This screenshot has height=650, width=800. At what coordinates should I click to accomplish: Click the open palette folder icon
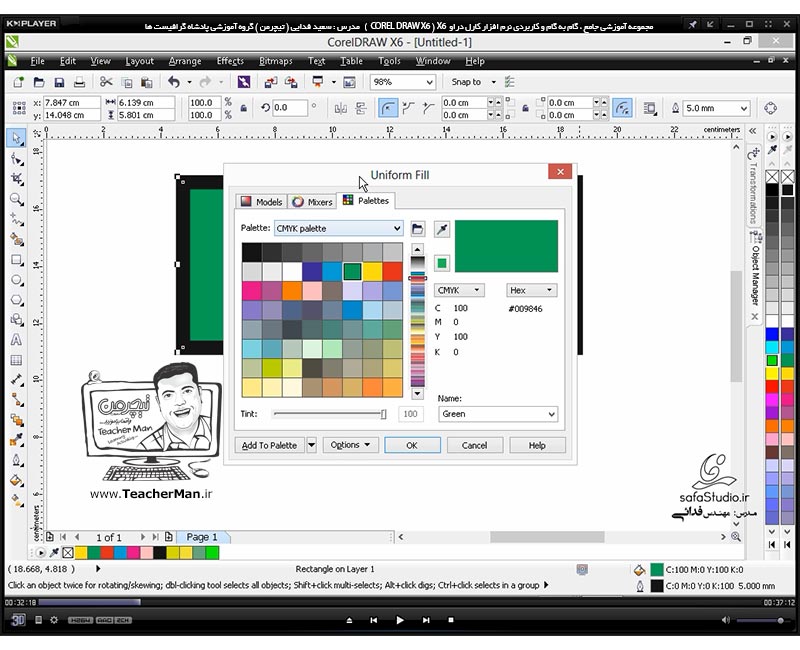(x=417, y=229)
